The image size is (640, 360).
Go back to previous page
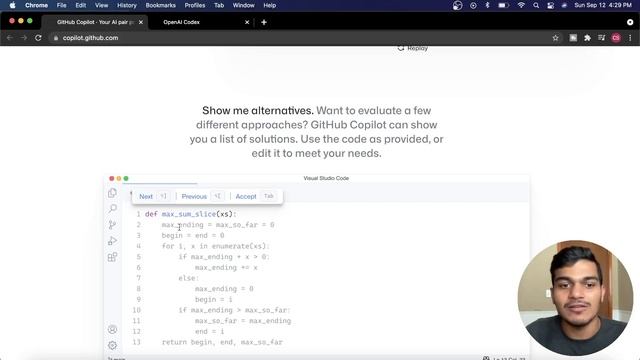click(x=10, y=38)
